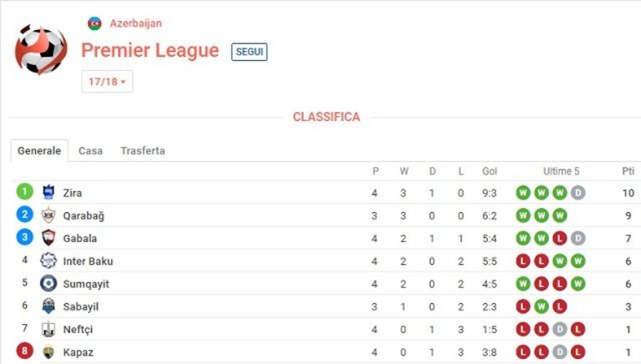The image size is (641, 364).
Task: Click the SEGUI follow button
Action: [x=249, y=52]
